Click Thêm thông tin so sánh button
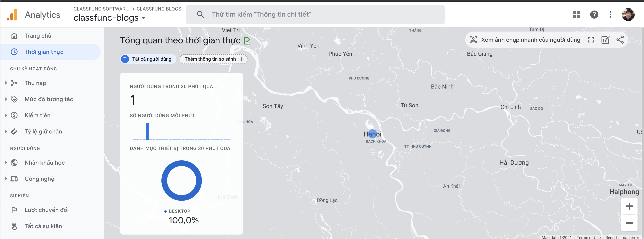 214,59
